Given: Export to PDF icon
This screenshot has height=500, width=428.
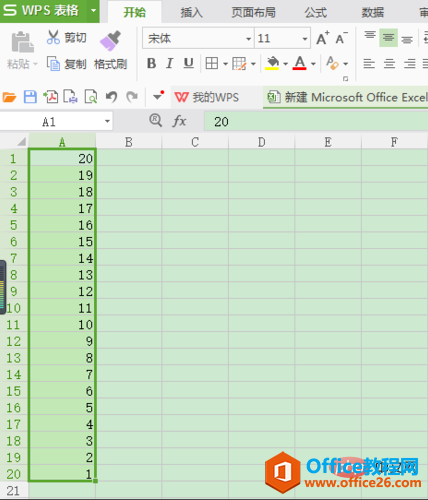Looking at the screenshot, I should (51, 97).
